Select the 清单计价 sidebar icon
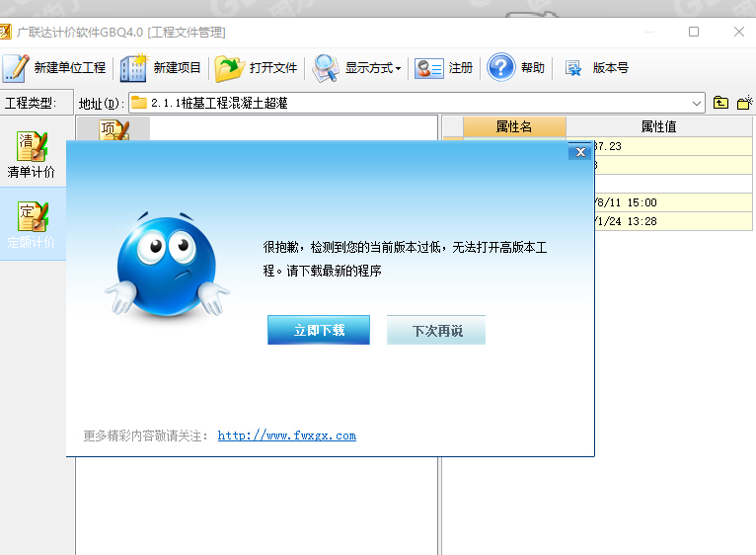Screen dimensions: 756x555 coord(32,147)
